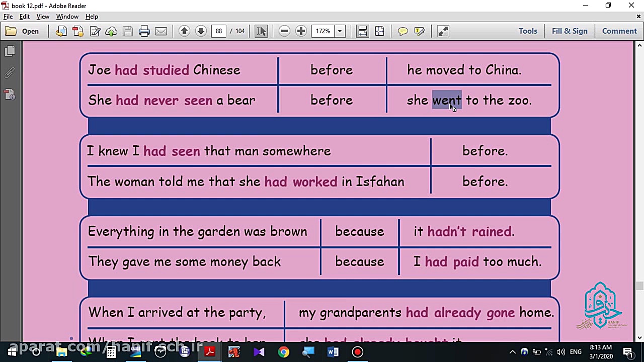
Task: Click the sentence mentioning Isfahan
Action: (x=246, y=182)
